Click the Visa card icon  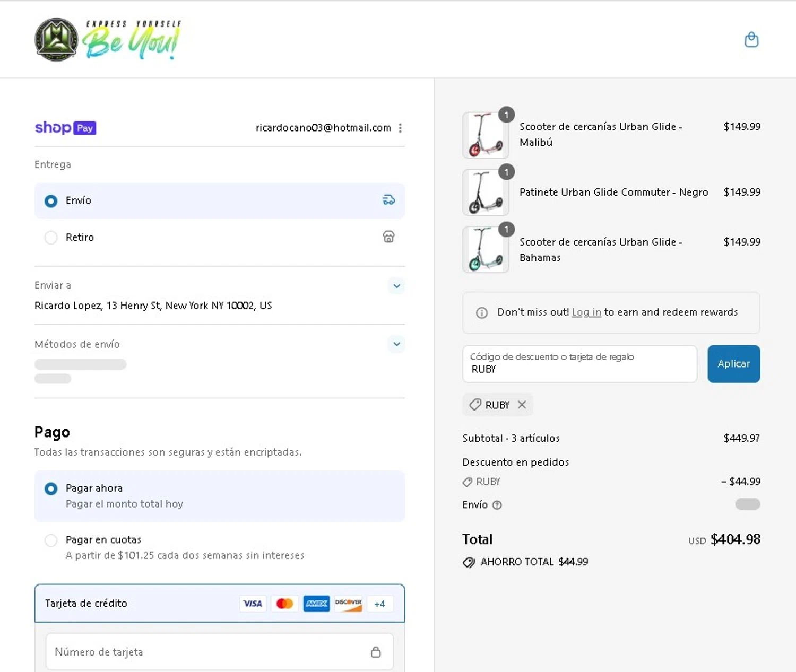coord(253,604)
